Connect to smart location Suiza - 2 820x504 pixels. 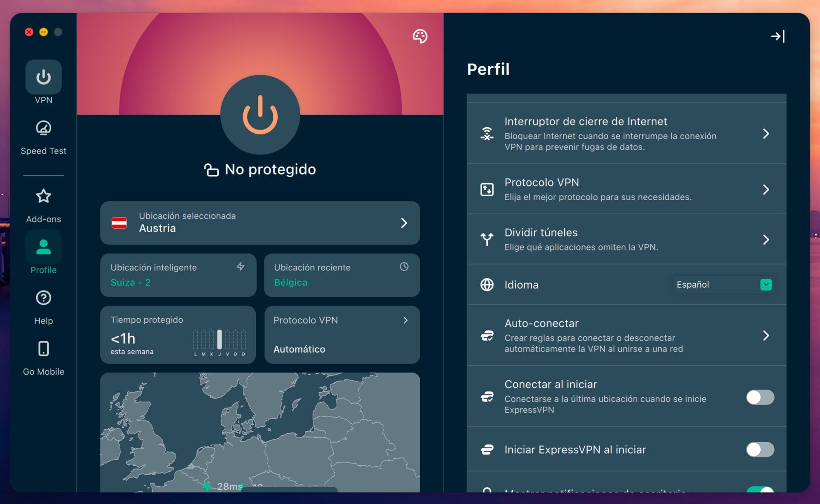click(178, 275)
